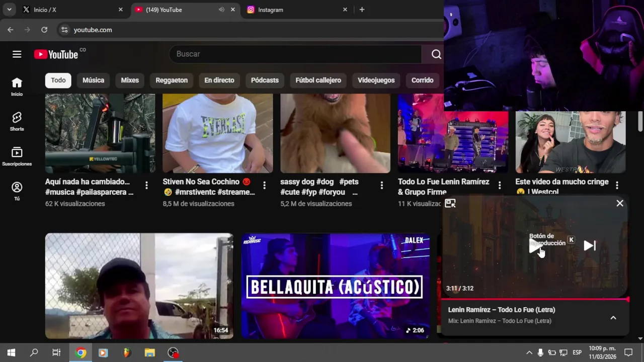Open options for 'sassy dog' video
Screen dimensions: 644x362
tap(382, 186)
